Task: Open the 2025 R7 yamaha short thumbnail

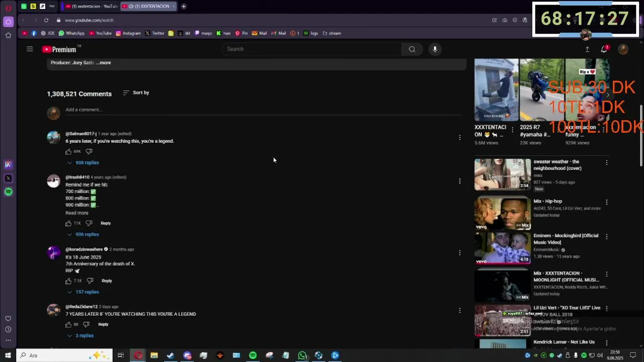Action: (x=541, y=90)
